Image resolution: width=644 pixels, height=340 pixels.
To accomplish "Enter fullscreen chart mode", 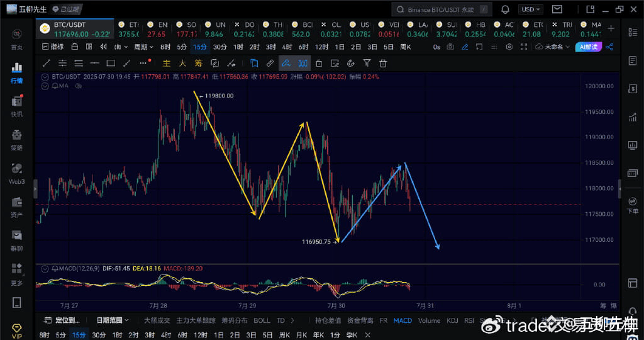I will tap(524, 47).
